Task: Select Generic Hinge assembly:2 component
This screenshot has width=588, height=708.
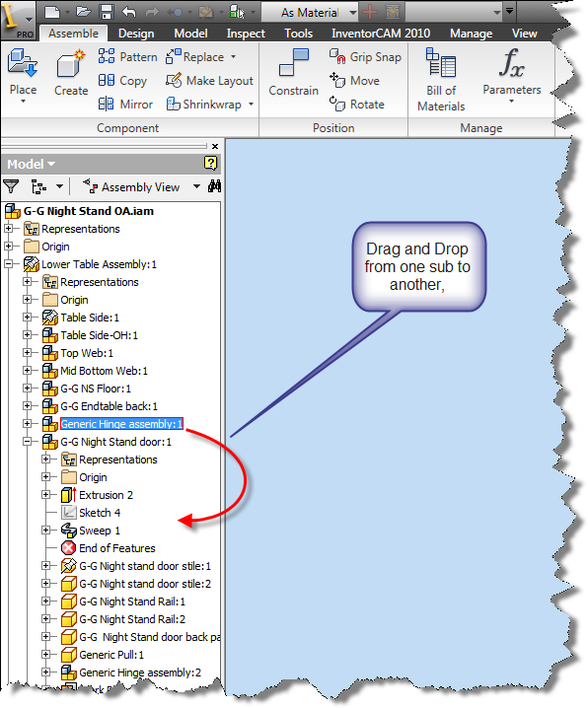Action: 140,673
